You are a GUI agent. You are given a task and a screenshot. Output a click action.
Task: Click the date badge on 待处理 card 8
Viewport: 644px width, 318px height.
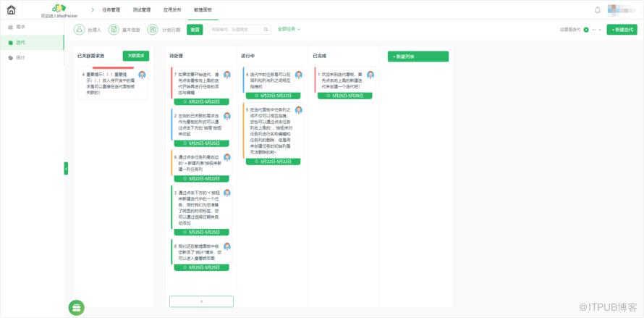click(x=202, y=267)
